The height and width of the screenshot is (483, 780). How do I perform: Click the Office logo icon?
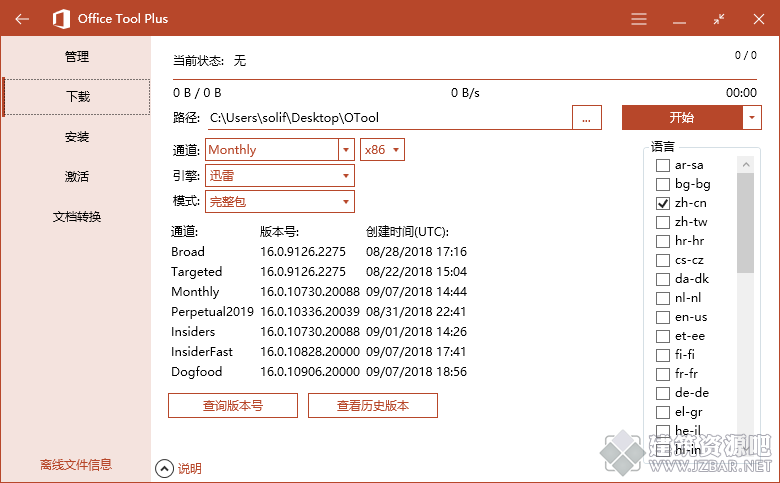click(61, 19)
